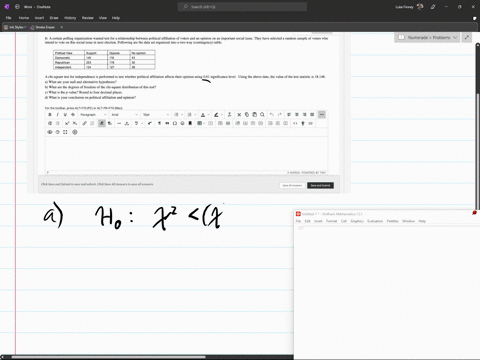Screen dimensions: 480x360
Task: Toggle the highlighted text direction button
Action: 102,123
